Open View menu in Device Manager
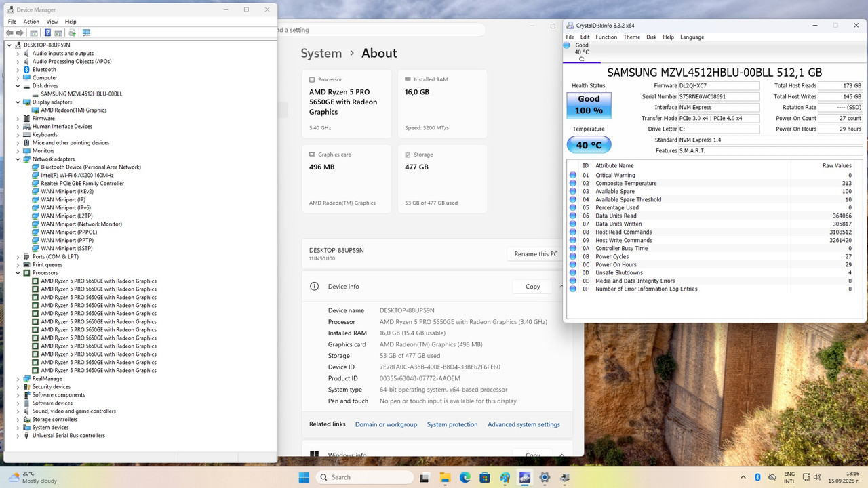 pyautogui.click(x=52, y=22)
